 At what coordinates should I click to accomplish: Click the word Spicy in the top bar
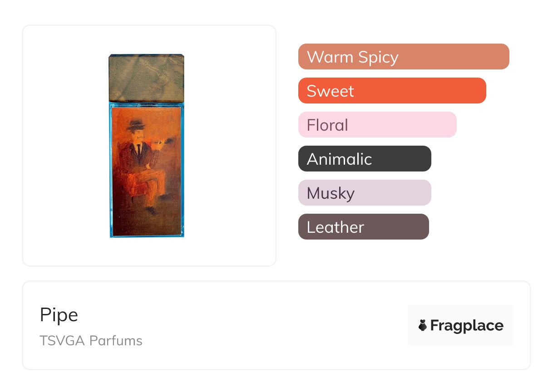(378, 57)
